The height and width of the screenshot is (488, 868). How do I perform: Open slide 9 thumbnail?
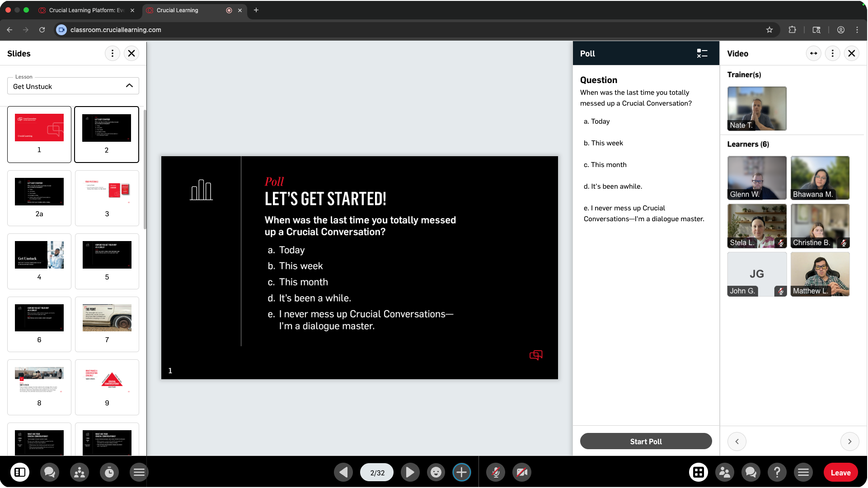(107, 387)
